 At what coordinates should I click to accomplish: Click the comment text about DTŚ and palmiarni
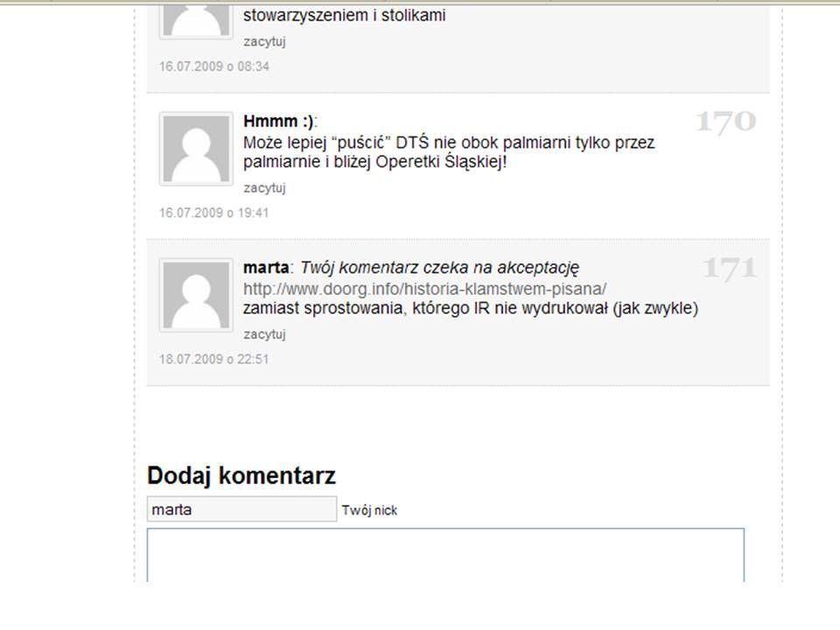(x=449, y=152)
